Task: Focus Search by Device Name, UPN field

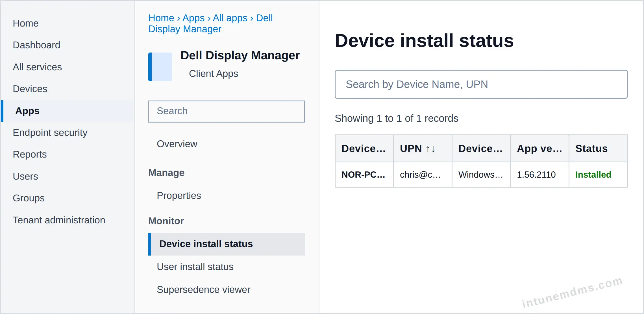Action: [481, 84]
